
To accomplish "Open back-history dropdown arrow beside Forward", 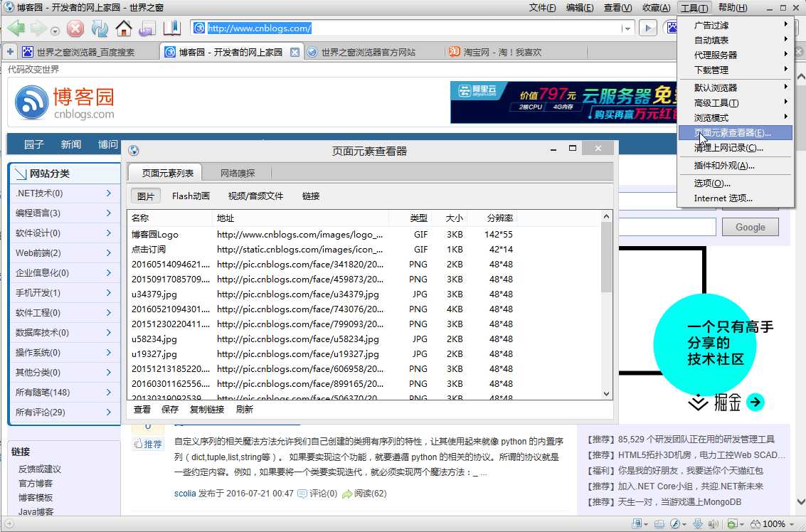I will tap(55, 31).
